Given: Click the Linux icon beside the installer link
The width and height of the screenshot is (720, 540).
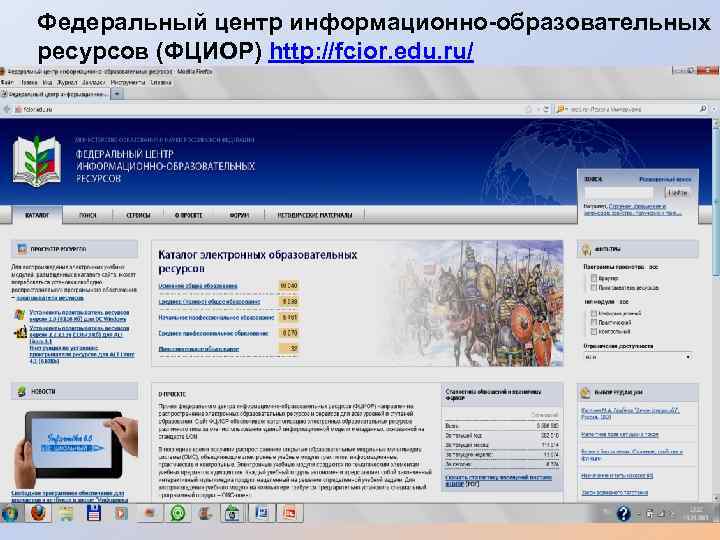Looking at the screenshot, I should (20, 332).
